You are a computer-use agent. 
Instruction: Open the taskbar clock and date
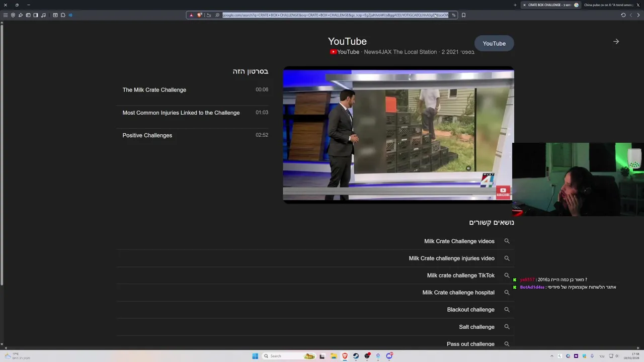pos(631,356)
